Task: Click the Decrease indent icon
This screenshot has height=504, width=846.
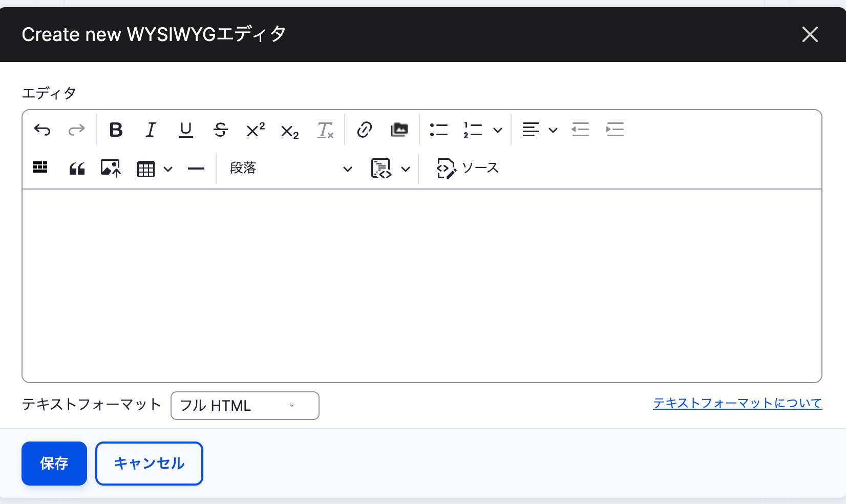Action: 580,130
